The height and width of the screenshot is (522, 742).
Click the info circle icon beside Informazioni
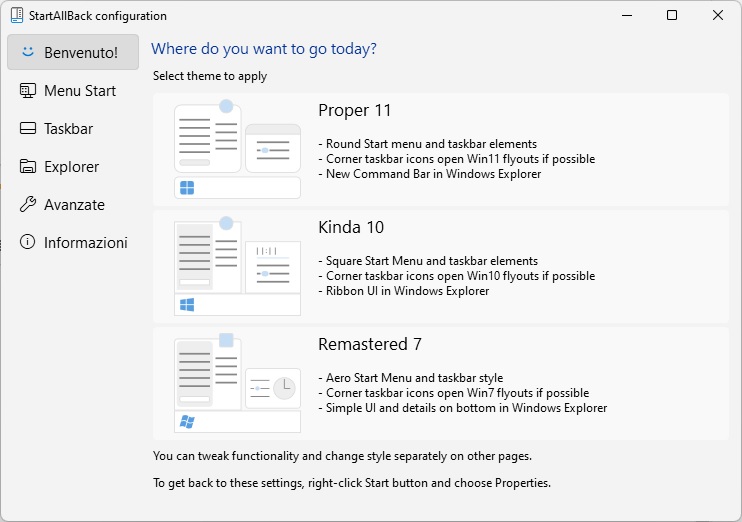pos(27,242)
